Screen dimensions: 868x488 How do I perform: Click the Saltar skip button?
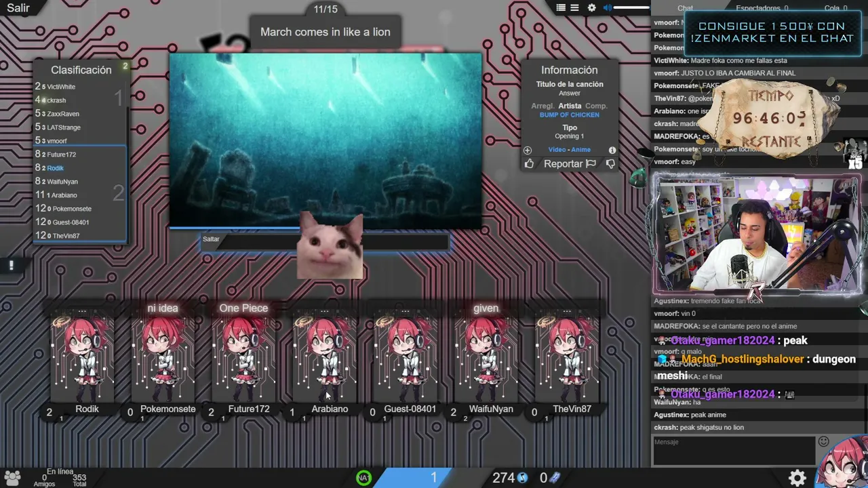tap(211, 239)
